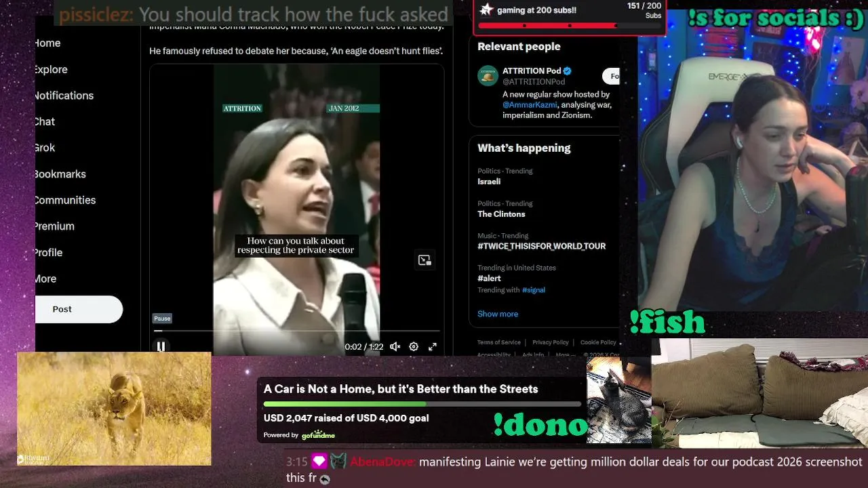Open Notifications in sidebar
868x488 pixels.
(x=64, y=96)
